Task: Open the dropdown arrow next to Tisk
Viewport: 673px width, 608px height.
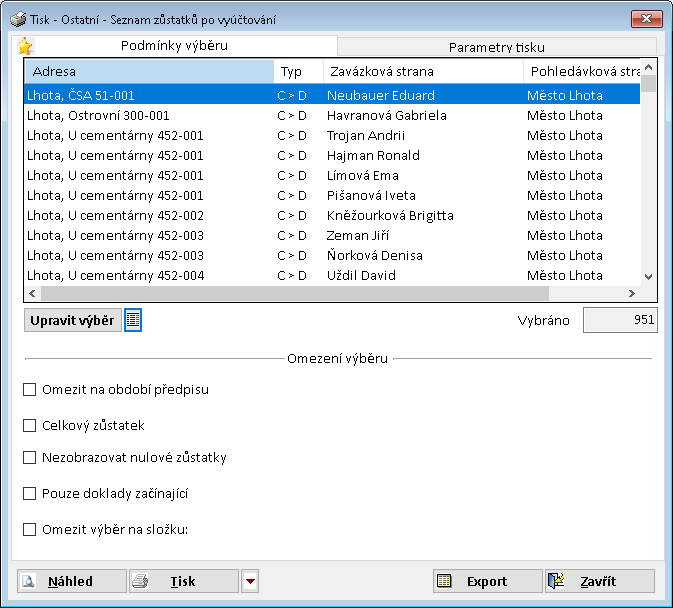Action: coord(250,581)
